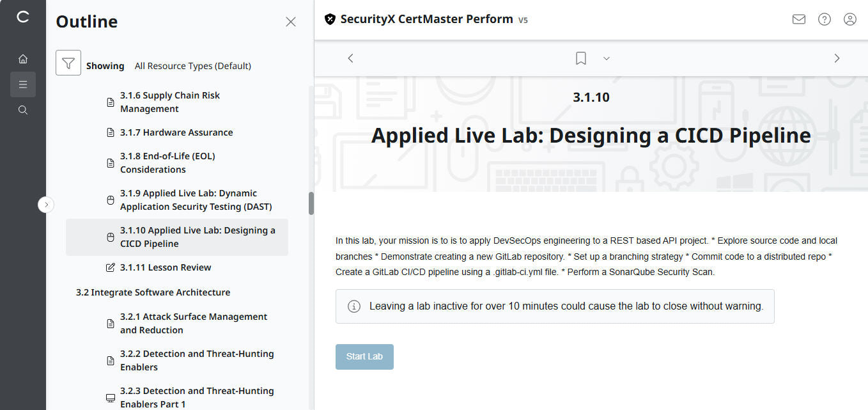Collapse the outline with the side arrow tab
868x410 pixels.
tap(45, 204)
